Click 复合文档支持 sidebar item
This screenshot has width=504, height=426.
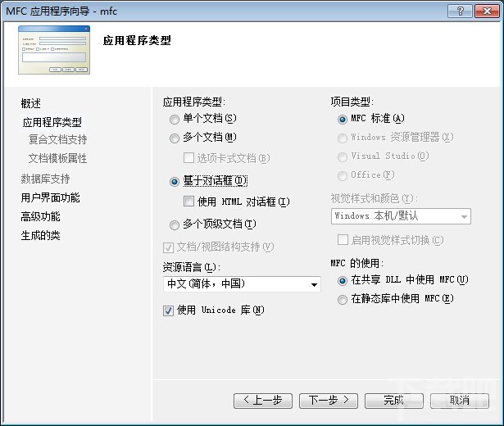coord(58,139)
